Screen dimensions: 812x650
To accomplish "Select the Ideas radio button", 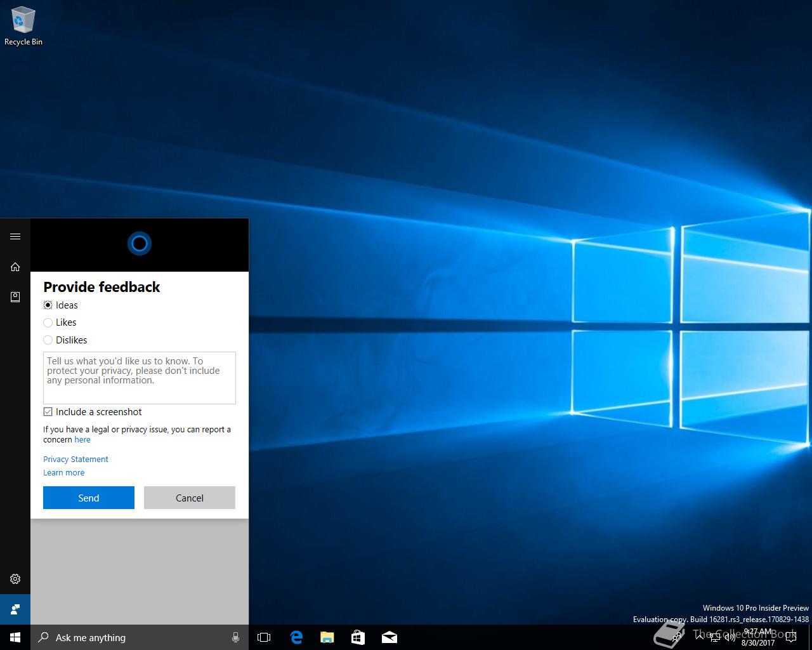I will pos(48,305).
